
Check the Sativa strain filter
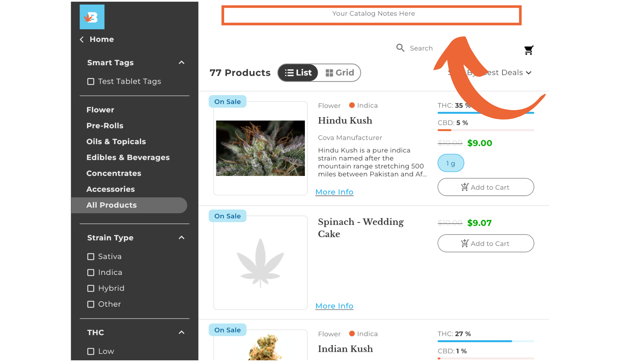91,257
